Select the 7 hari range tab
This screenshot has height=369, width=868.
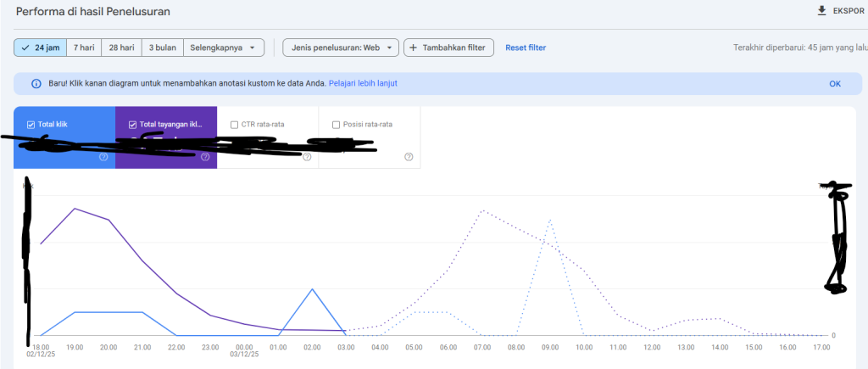pyautogui.click(x=84, y=48)
